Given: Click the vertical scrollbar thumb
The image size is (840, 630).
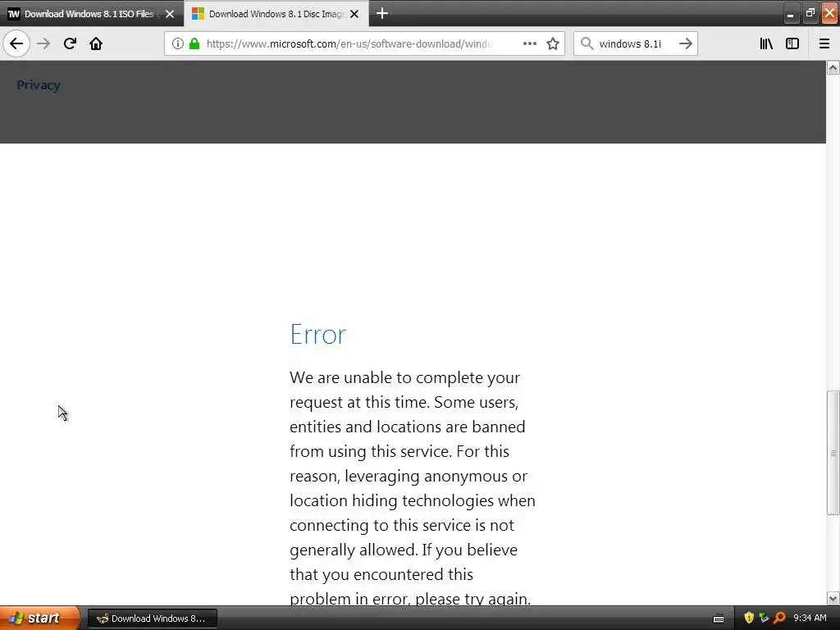Looking at the screenshot, I should 833,453.
